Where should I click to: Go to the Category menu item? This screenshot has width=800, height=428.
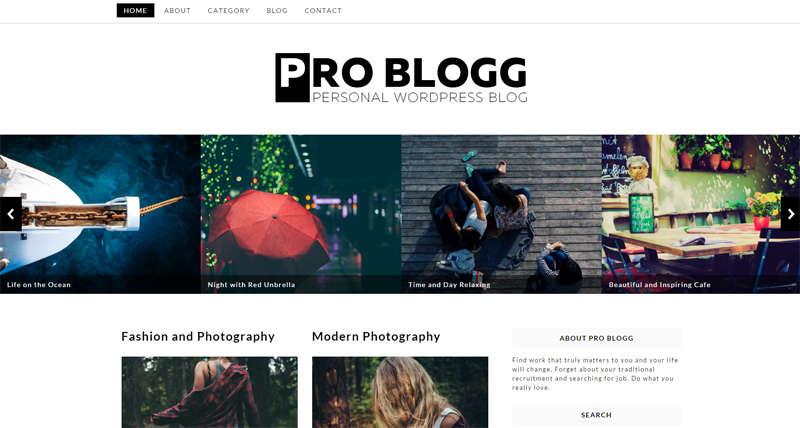coord(229,10)
